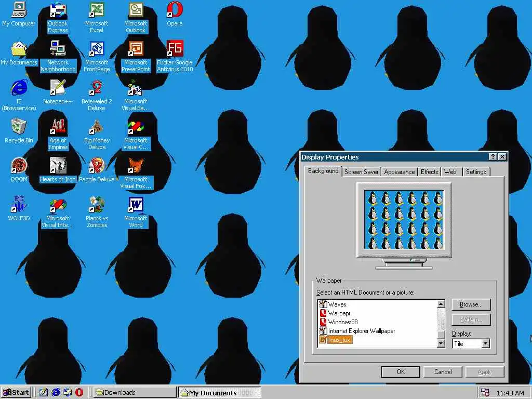Viewport: 532px width, 399px height.
Task: Open the Settings tab
Action: (476, 172)
